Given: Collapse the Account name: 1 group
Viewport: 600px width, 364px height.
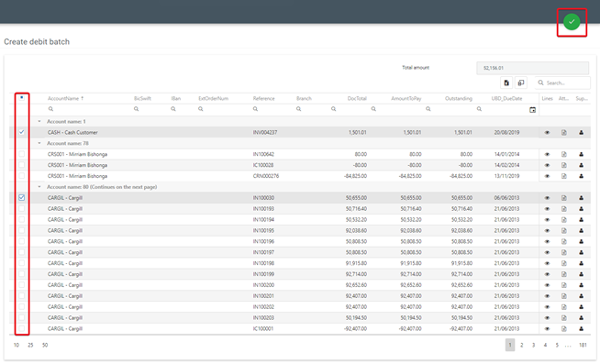Looking at the screenshot, I should [x=39, y=121].
